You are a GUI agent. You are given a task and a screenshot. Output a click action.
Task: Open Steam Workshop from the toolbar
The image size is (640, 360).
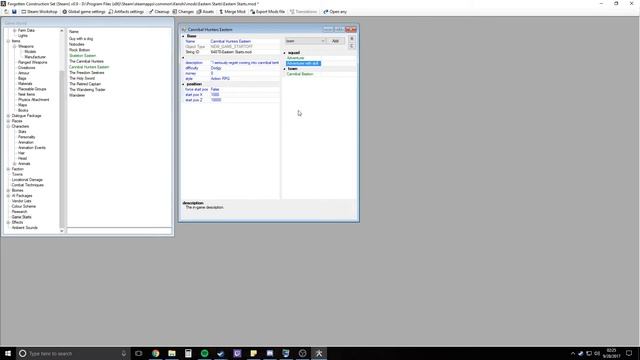pos(39,12)
